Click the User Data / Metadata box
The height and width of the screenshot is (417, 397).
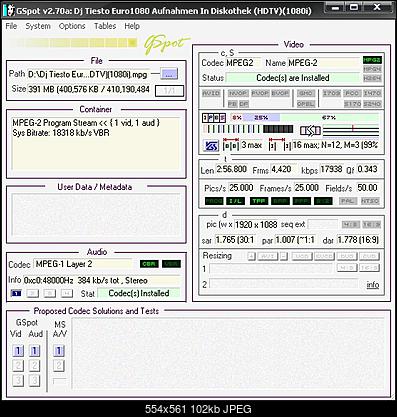(x=96, y=215)
